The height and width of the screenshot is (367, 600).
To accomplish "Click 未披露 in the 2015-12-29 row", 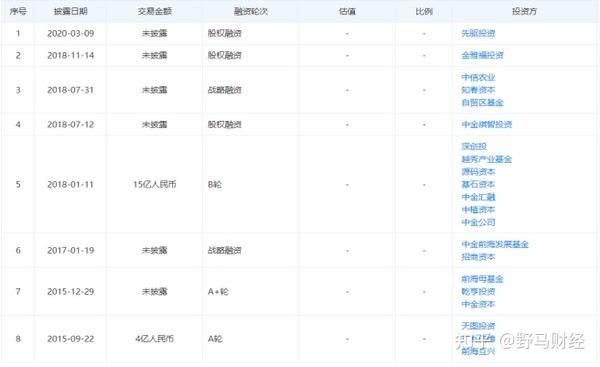I will pyautogui.click(x=155, y=292).
